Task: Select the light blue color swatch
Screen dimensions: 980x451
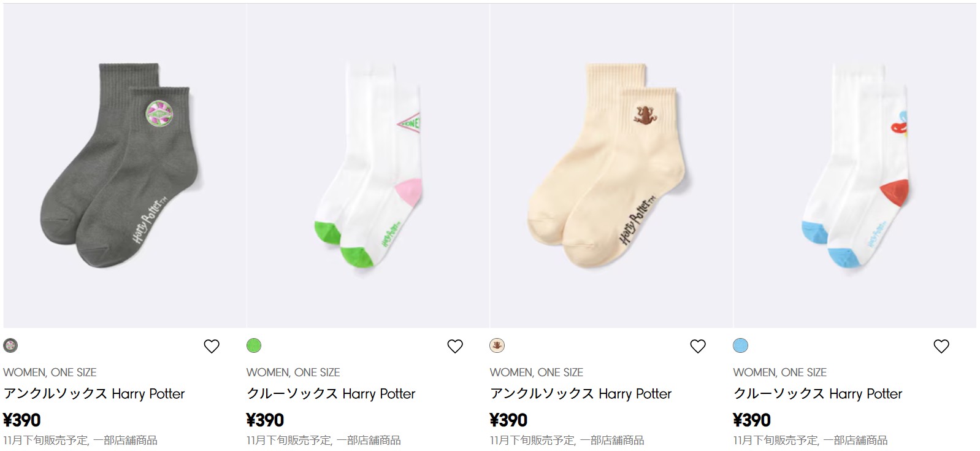Action: point(741,345)
